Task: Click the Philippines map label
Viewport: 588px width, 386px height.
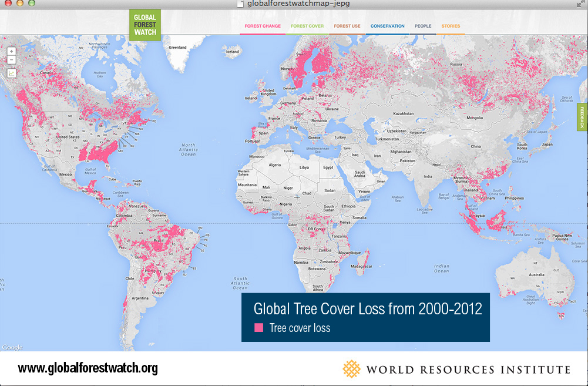Action: (514, 198)
